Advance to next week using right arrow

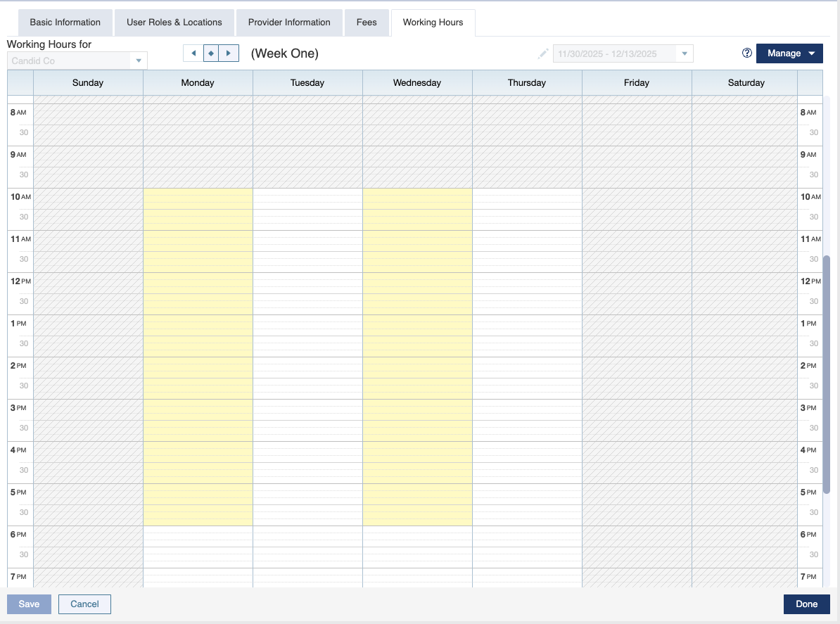229,53
